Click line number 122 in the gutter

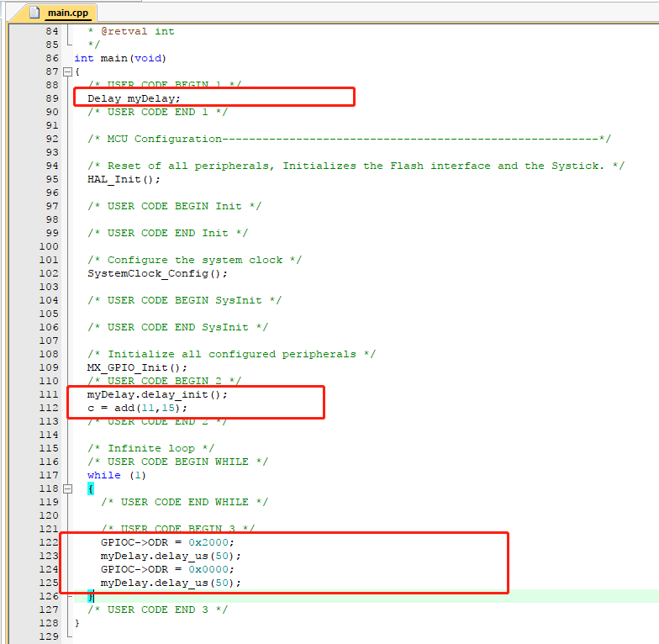coord(49,542)
